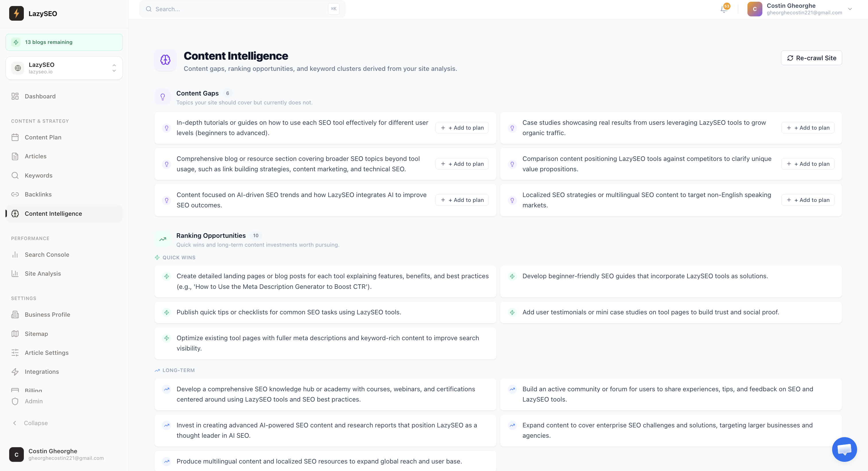Click the Articles document icon
Viewport: 868px width, 471px height.
pos(15,156)
